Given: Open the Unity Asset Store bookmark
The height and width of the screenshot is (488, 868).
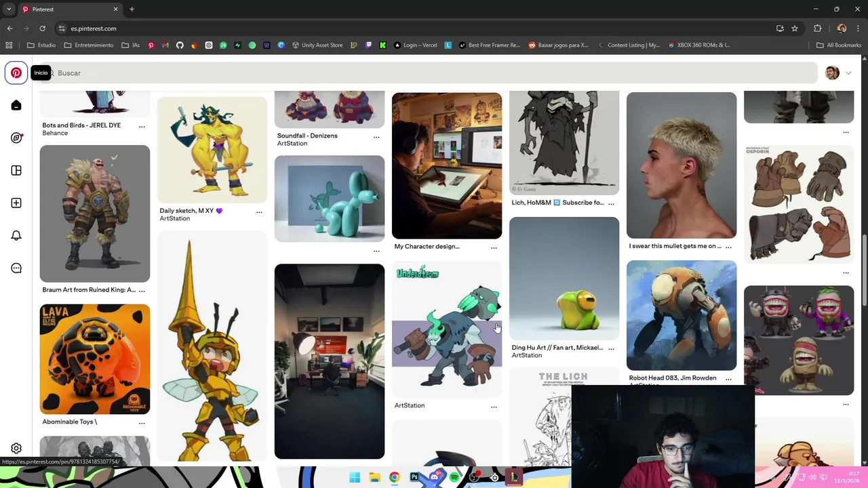Looking at the screenshot, I should tap(317, 45).
